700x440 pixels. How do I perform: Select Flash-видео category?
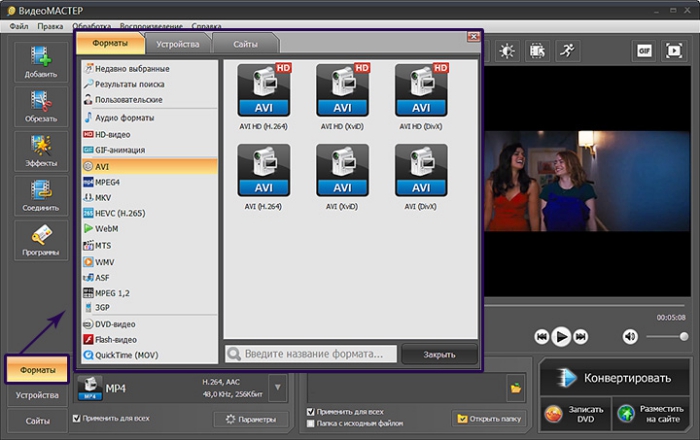coord(150,340)
